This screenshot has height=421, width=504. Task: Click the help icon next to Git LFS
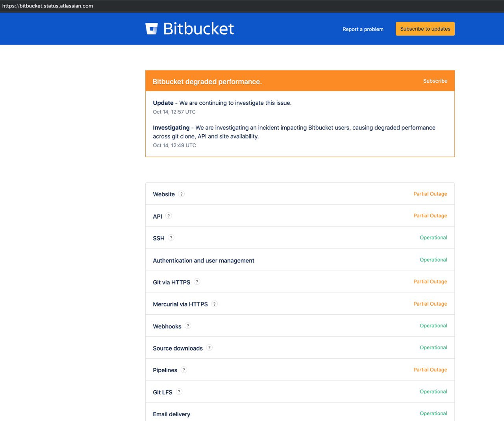(179, 392)
